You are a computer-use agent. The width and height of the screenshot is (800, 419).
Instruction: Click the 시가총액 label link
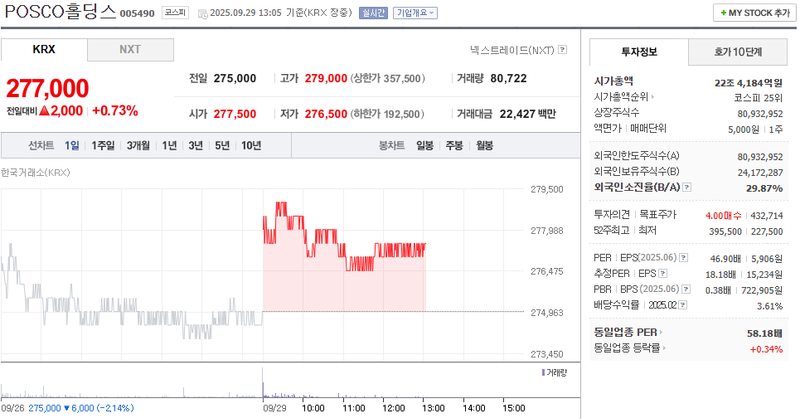click(x=613, y=81)
